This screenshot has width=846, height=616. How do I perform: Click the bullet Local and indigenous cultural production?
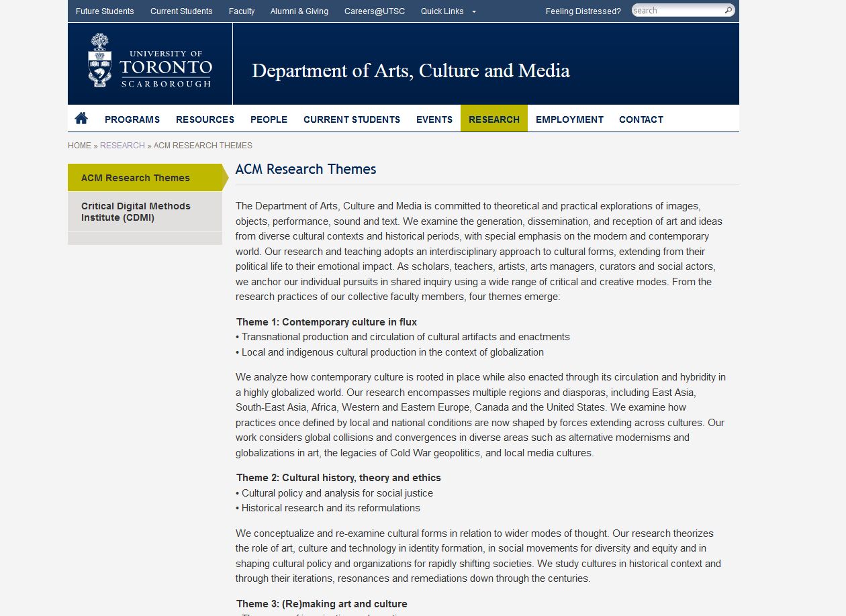[389, 352]
